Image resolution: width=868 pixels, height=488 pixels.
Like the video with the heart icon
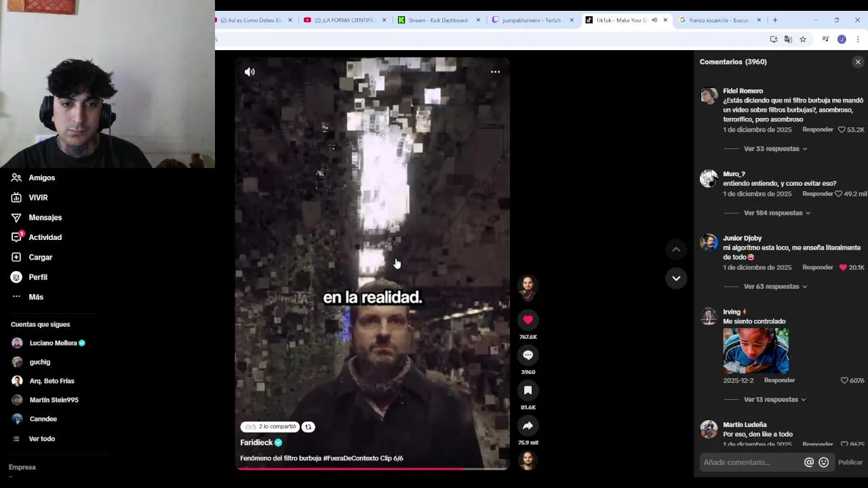(x=528, y=320)
